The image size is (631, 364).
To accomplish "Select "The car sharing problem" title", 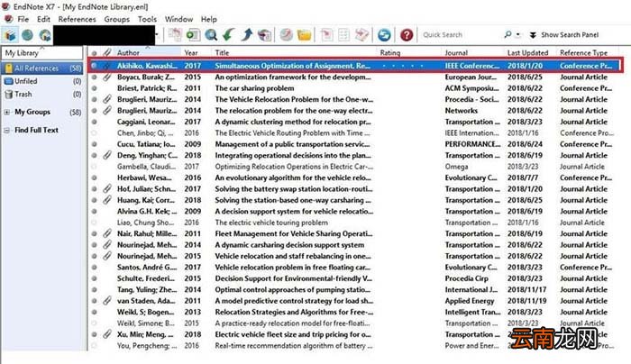I will [254, 88].
